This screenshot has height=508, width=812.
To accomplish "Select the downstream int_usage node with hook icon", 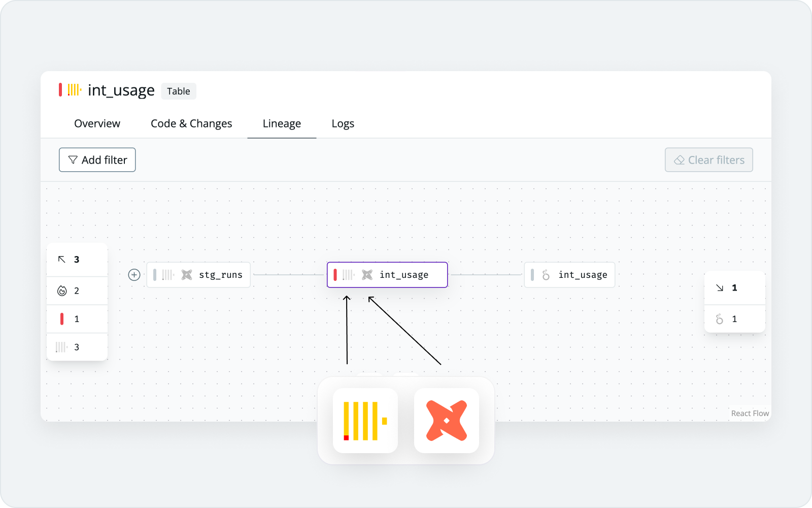I will click(569, 275).
